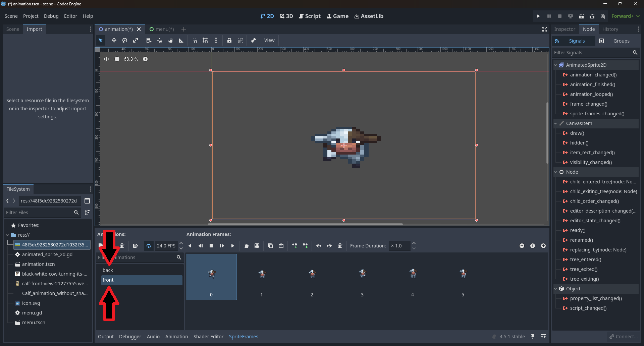Expand the AnimatedSprite2D signals group

[556, 65]
